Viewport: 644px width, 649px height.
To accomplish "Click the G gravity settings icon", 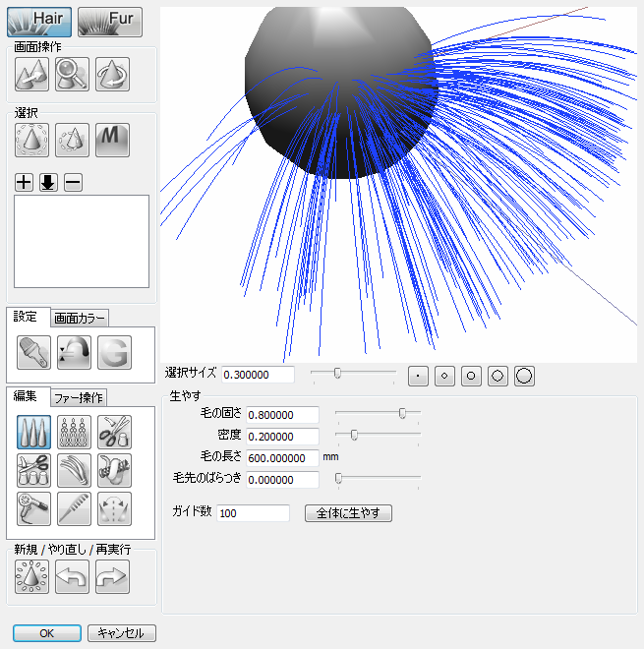I will click(115, 353).
